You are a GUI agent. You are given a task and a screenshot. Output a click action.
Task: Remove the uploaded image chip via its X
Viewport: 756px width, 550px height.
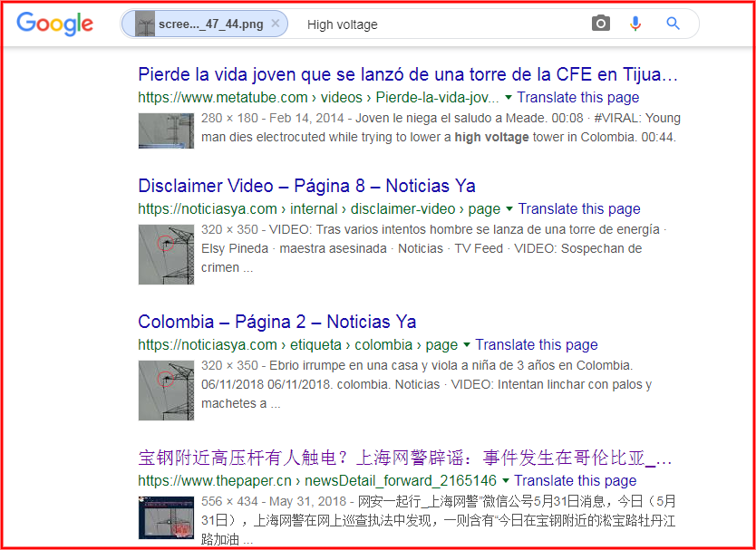pos(276,24)
